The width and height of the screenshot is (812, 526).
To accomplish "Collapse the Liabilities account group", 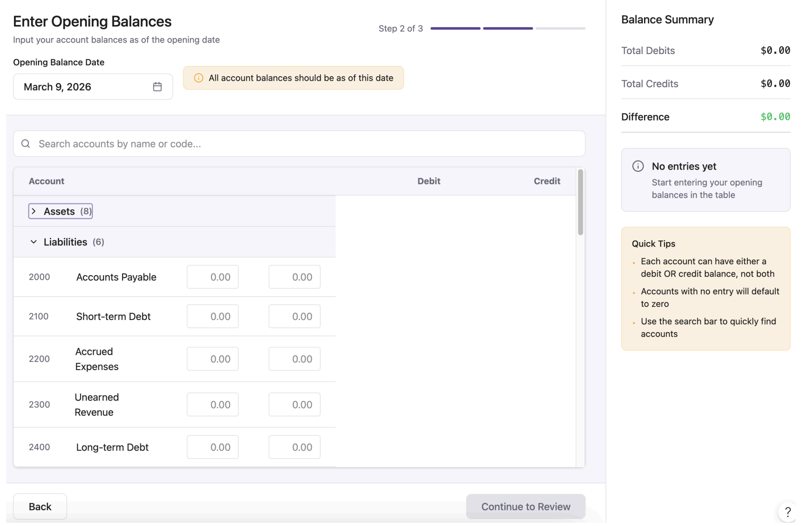I will pyautogui.click(x=68, y=242).
